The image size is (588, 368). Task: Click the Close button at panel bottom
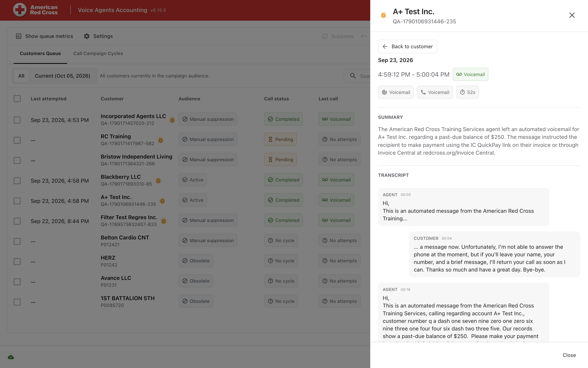(569, 355)
